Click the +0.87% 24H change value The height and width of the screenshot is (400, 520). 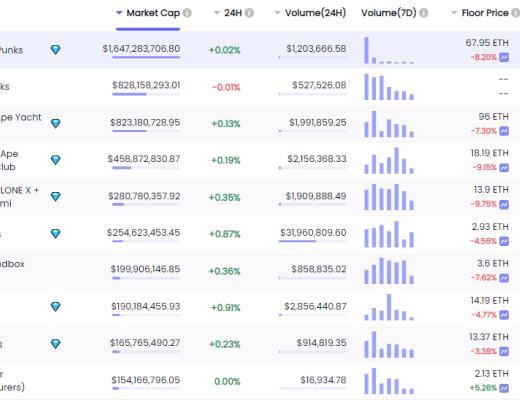pyautogui.click(x=224, y=234)
